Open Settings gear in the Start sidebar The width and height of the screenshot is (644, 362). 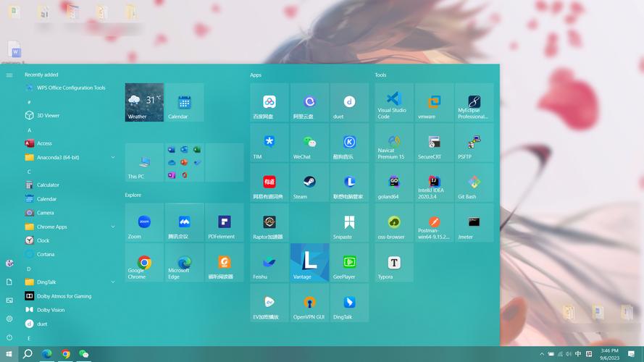pos(9,319)
